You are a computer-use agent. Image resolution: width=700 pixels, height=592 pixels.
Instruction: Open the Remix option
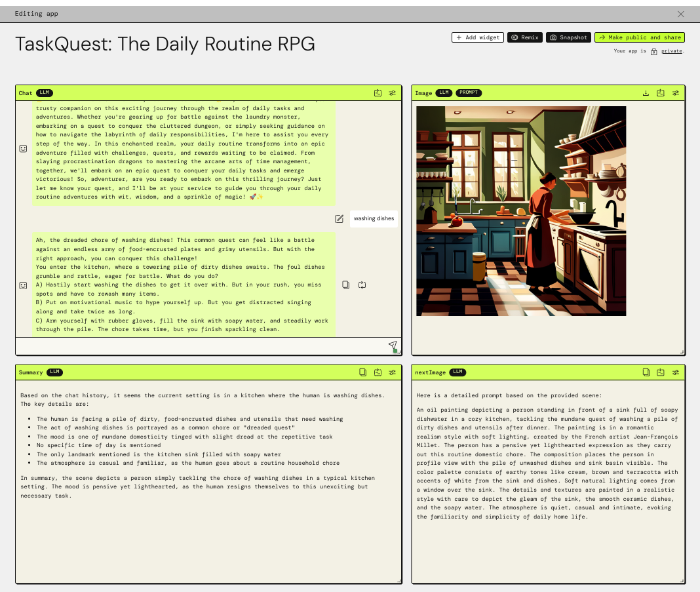tap(525, 37)
